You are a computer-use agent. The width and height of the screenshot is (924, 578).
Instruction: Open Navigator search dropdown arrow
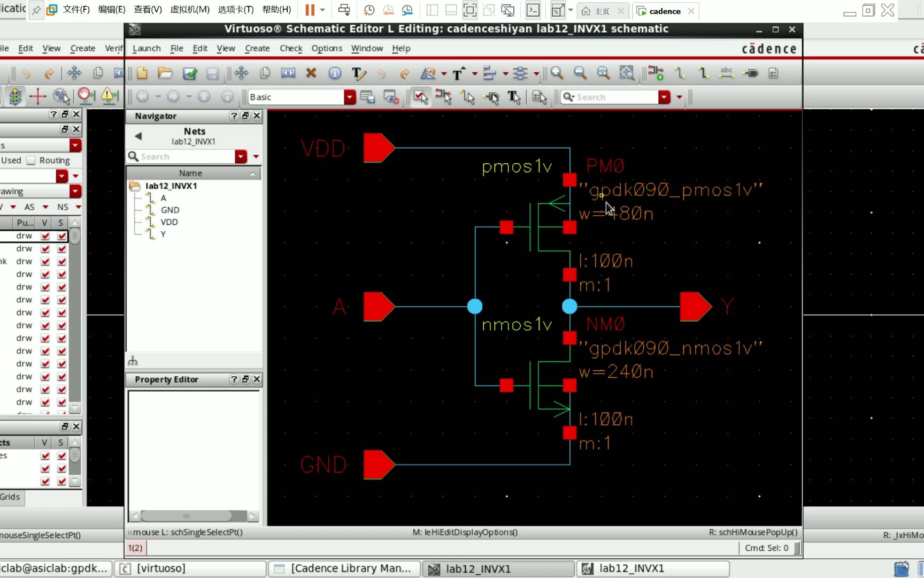click(241, 156)
